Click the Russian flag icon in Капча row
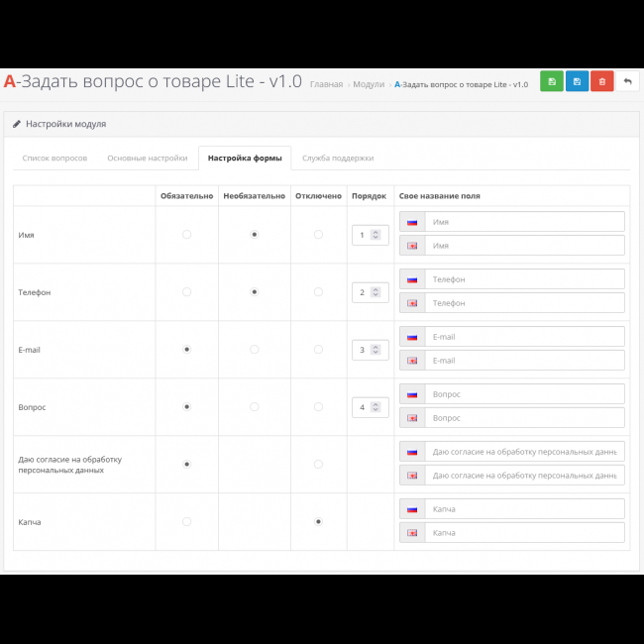 click(412, 509)
